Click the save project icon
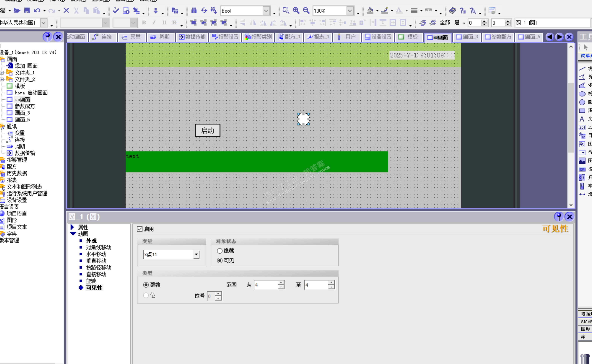 click(27, 10)
